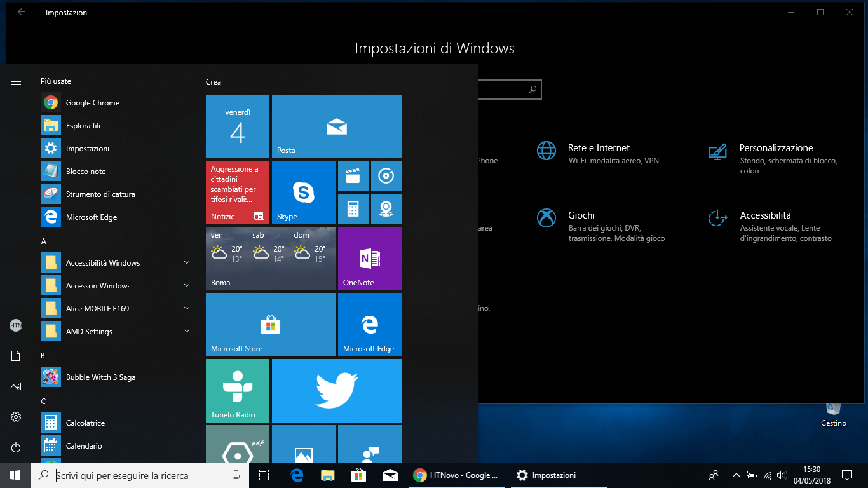Open the red Notizie news tile
The width and height of the screenshot is (868, 488).
[238, 193]
